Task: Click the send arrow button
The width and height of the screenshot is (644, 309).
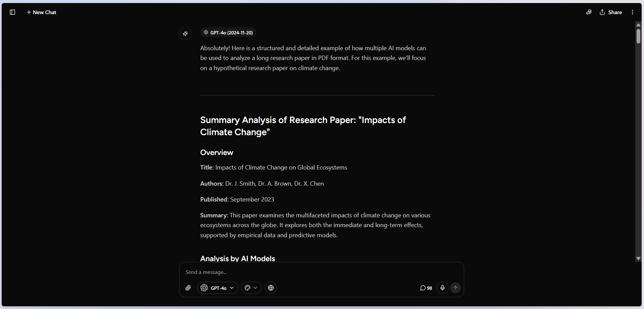Action: 455,288
